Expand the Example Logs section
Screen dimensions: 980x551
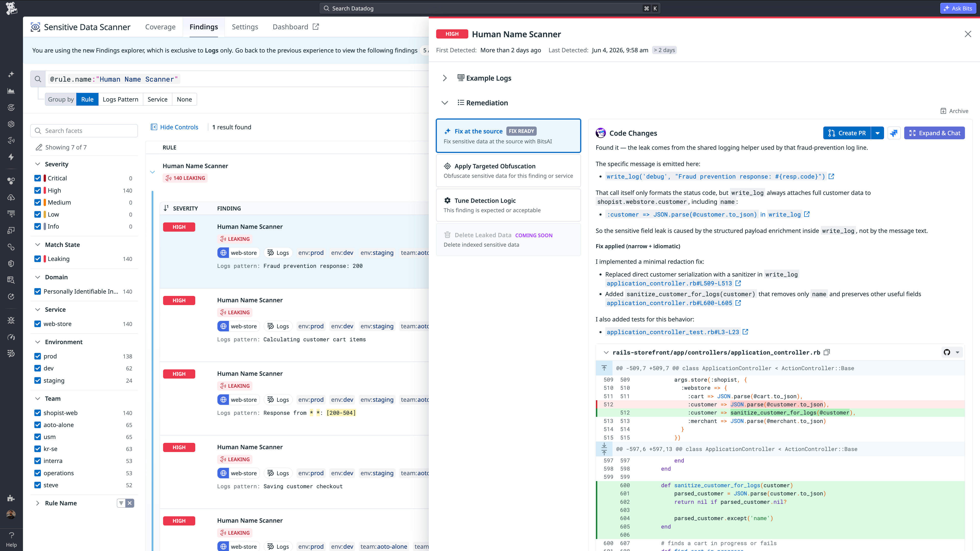coord(445,78)
